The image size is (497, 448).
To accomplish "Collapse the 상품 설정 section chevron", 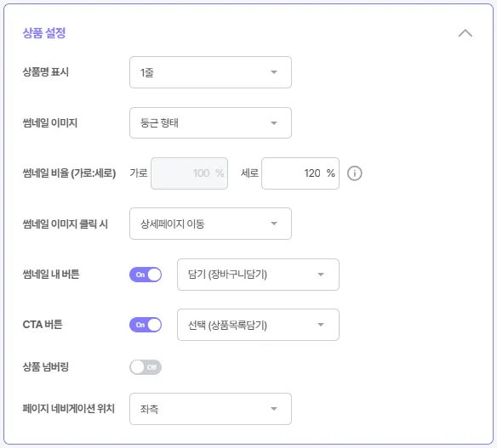I will pos(465,33).
